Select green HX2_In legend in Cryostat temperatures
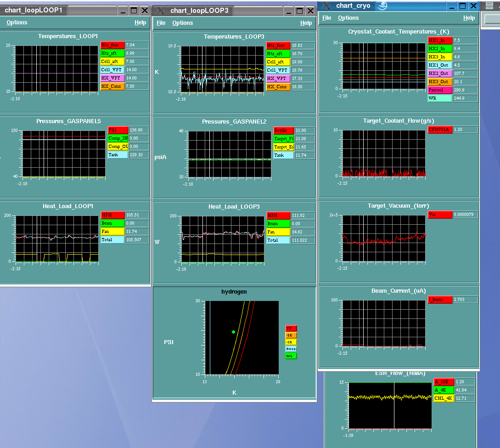 (440, 49)
